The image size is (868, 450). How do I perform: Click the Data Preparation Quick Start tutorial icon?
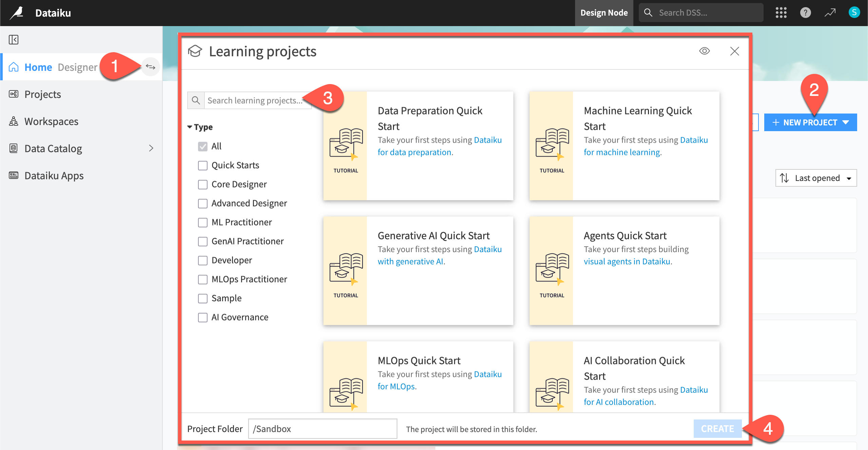[x=346, y=144]
